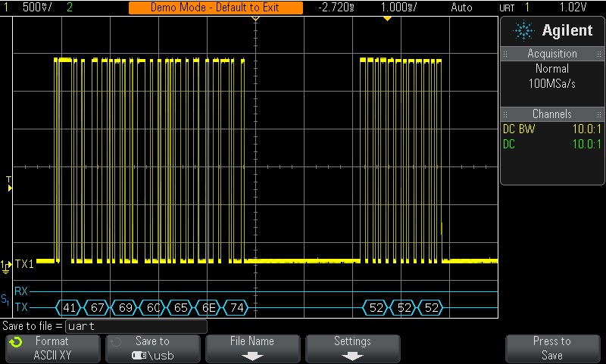
Task: Click the decoded byte 74 hex box
Action: tap(236, 308)
